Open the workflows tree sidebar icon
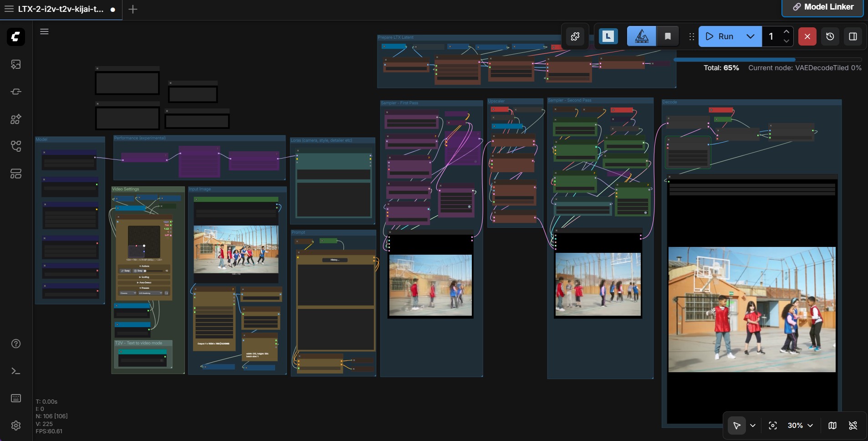 [x=16, y=146]
